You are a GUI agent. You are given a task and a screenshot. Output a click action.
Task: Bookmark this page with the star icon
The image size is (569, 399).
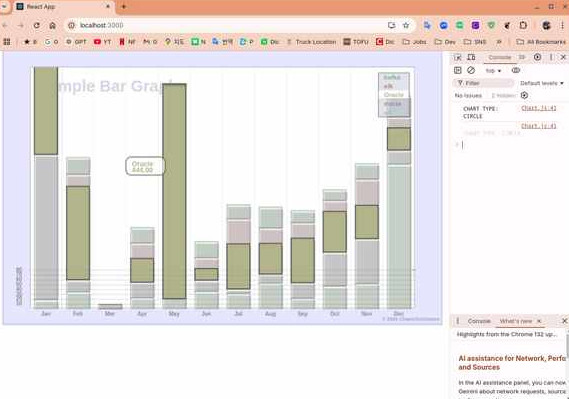click(x=406, y=25)
